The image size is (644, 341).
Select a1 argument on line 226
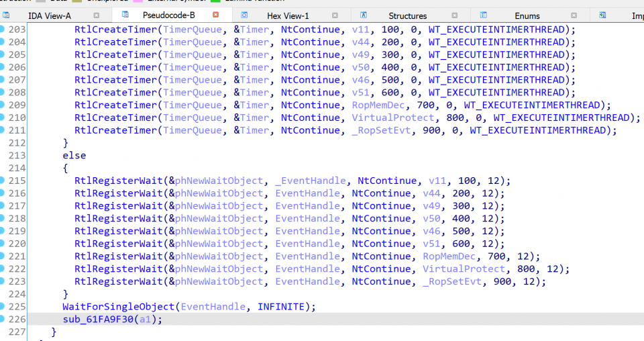[146, 320]
